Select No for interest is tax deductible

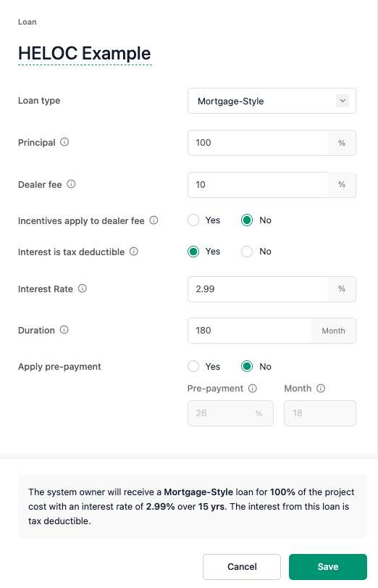coord(247,252)
